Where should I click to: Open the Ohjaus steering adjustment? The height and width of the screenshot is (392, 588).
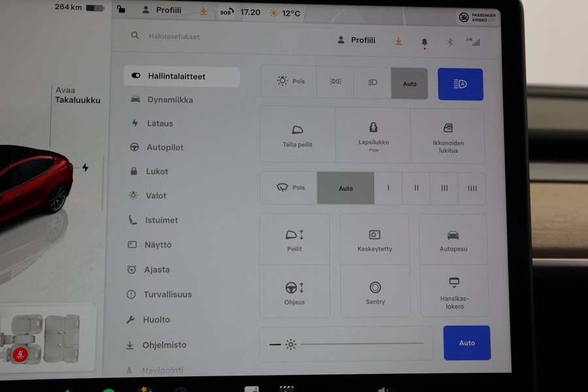[295, 291]
